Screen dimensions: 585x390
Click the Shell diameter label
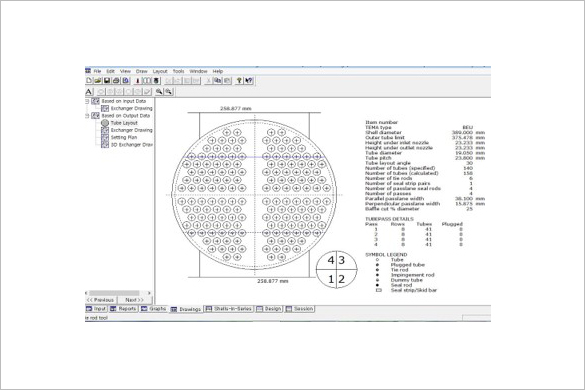pos(383,132)
